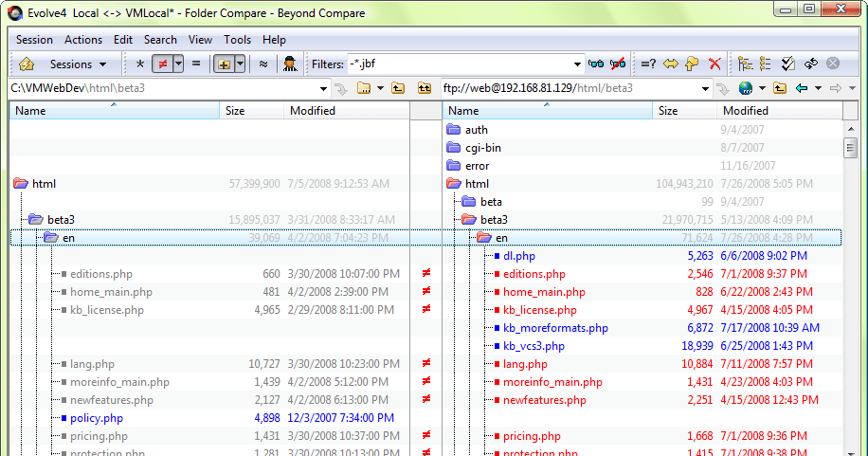
Task: Open the Tools menu
Action: click(x=237, y=40)
